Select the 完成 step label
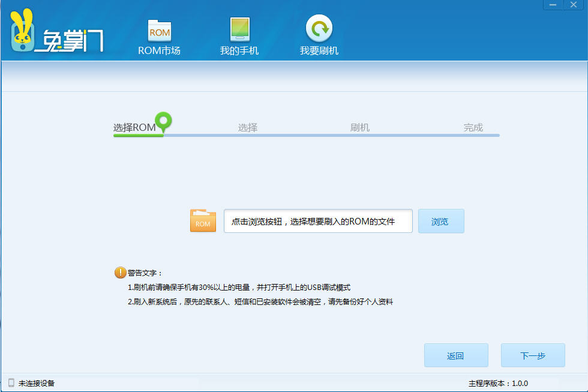 pos(473,127)
